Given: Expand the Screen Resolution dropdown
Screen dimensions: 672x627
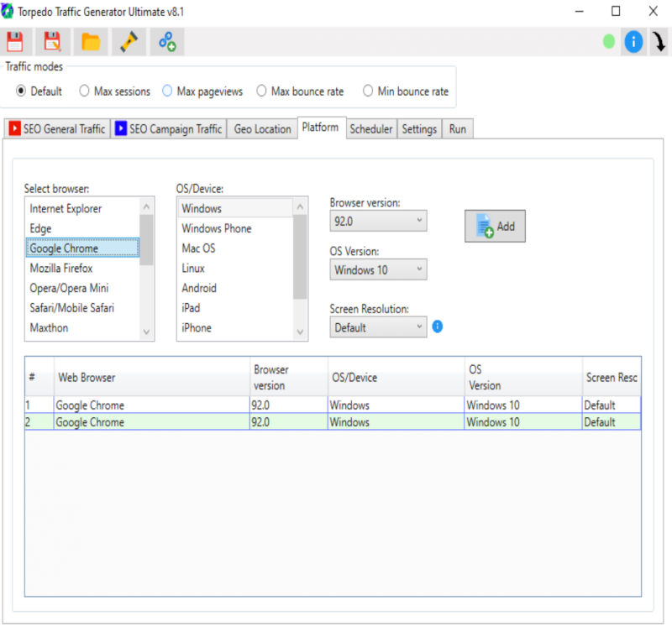Looking at the screenshot, I should (378, 327).
